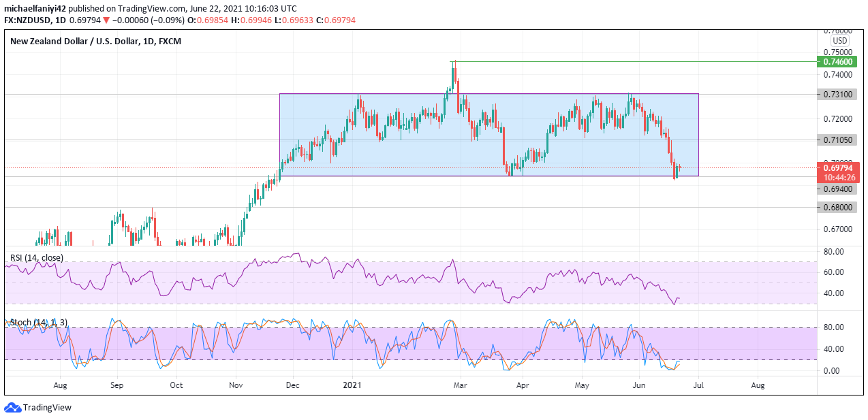Select the 0.69400 price level label

(x=837, y=189)
